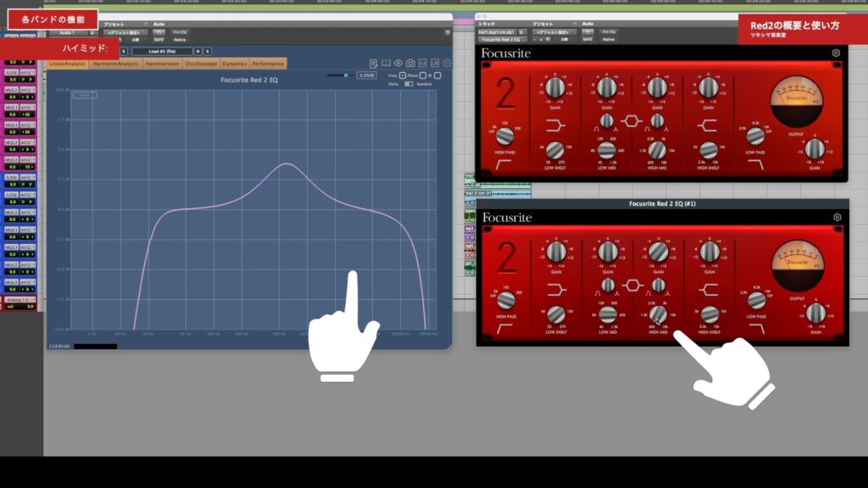This screenshot has width=868, height=488.
Task: Click High Shelf frequency knob on upper plugin
Action: 709,150
